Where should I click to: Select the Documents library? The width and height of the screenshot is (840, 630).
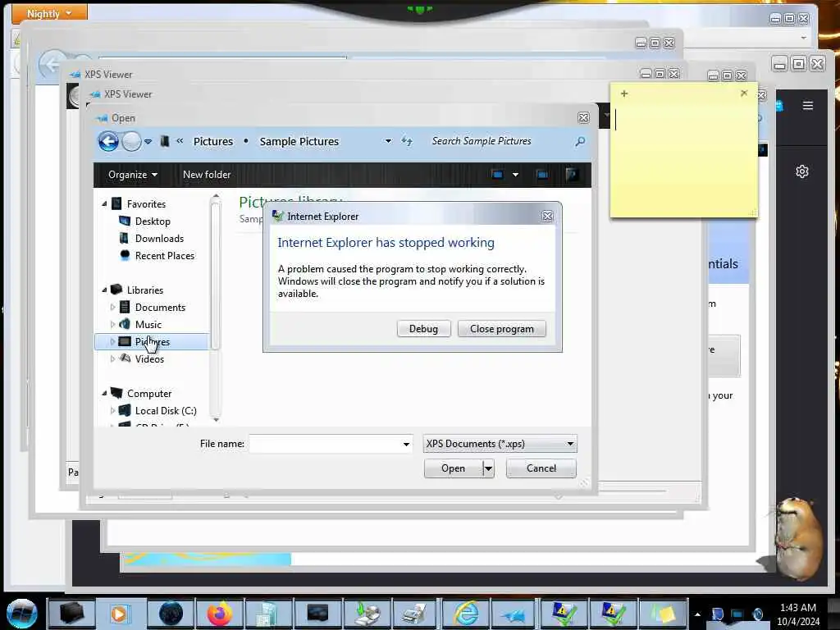(x=160, y=308)
